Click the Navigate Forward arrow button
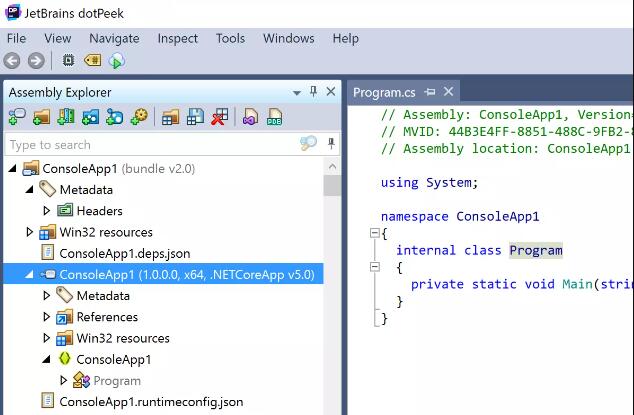The height and width of the screenshot is (415, 634). tap(36, 61)
